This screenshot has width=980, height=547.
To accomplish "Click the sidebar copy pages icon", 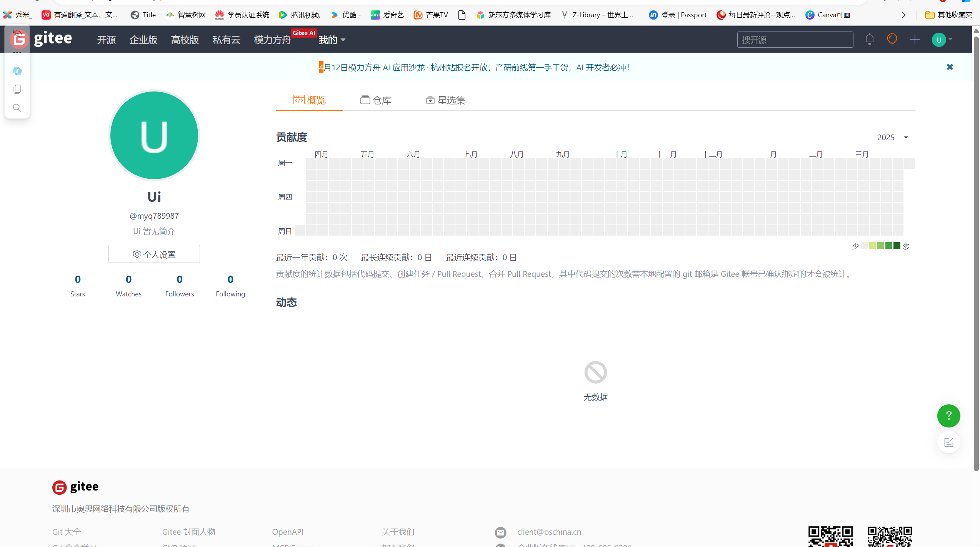I will (17, 89).
